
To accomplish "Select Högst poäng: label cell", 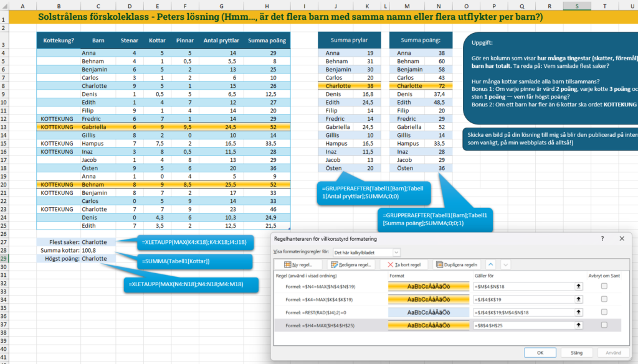I will coord(59,258).
